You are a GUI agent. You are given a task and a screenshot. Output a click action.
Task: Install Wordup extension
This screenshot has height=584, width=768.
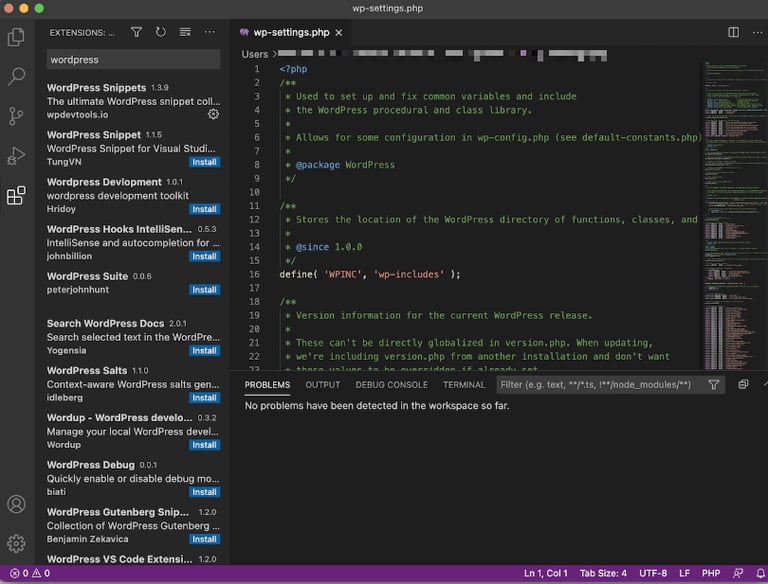204,445
